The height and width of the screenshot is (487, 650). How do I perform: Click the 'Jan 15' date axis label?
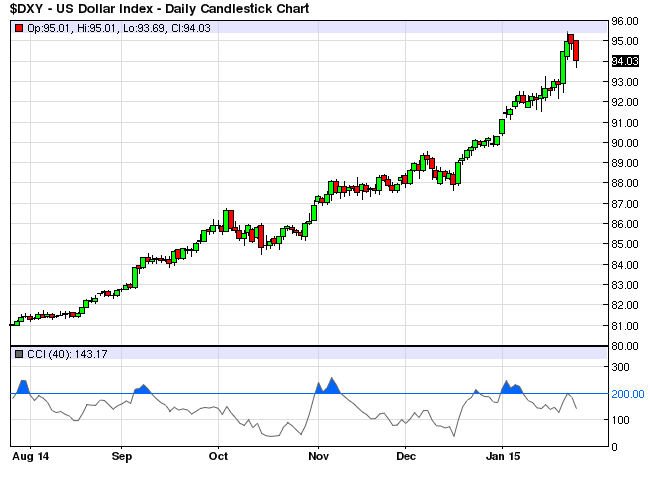click(x=503, y=456)
